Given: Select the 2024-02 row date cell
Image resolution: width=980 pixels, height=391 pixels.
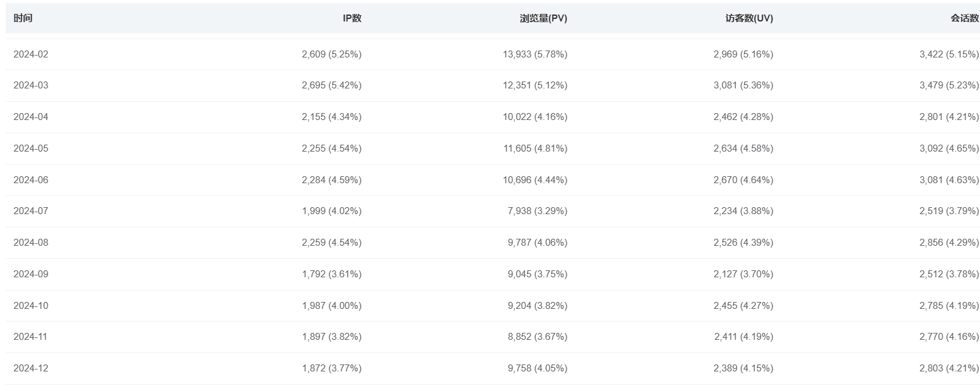Looking at the screenshot, I should (x=31, y=54).
